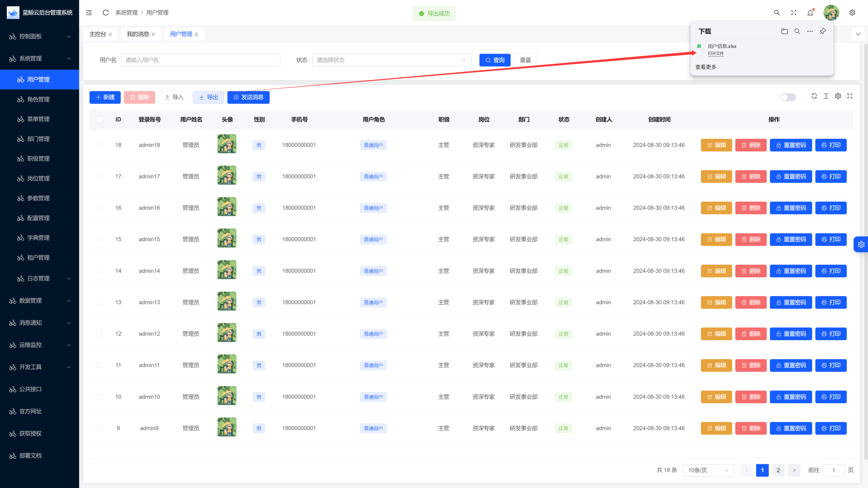
Task: Open the notification bell icon
Action: (810, 13)
